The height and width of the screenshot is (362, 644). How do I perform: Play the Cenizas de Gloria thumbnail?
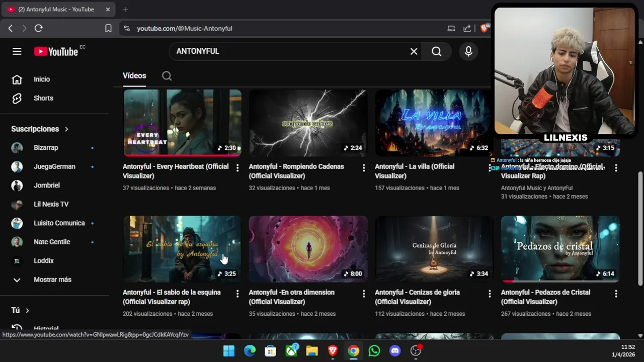tap(434, 249)
